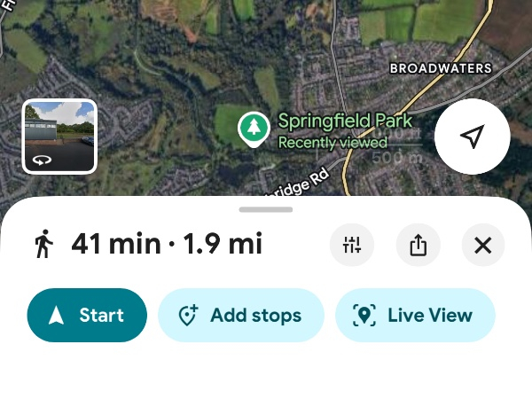This screenshot has height=399, width=532.
Task: Expand the bottom sheet drag handle
Action: coord(266,209)
